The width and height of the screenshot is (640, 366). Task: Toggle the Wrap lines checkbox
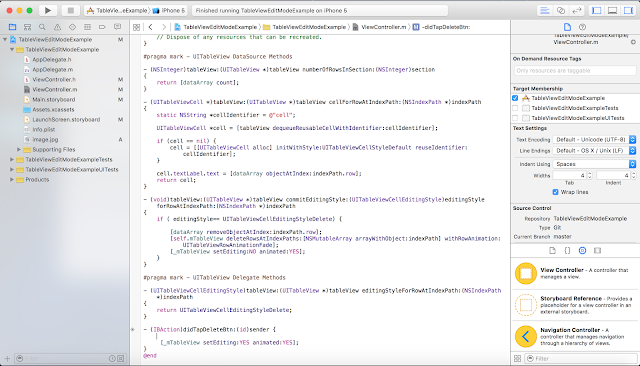555,192
